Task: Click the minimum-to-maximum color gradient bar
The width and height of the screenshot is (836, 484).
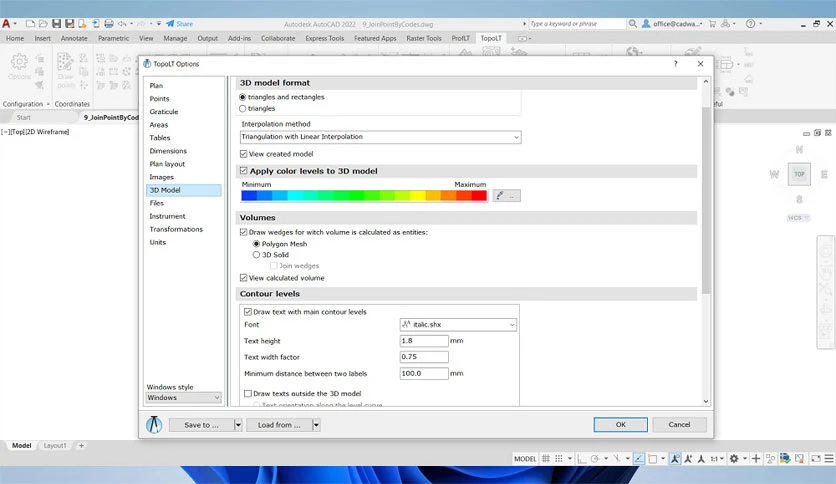Action: 364,196
